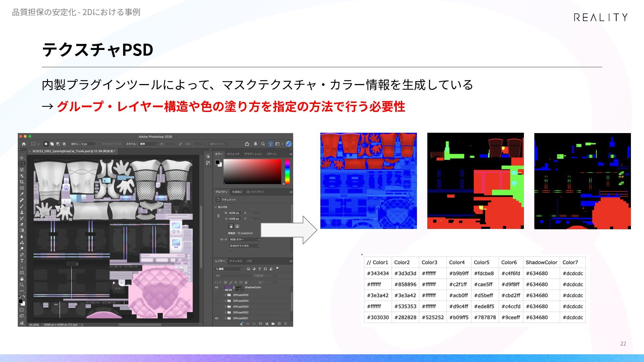
Task: Click the 選択とマスク button
Action: 218,144
